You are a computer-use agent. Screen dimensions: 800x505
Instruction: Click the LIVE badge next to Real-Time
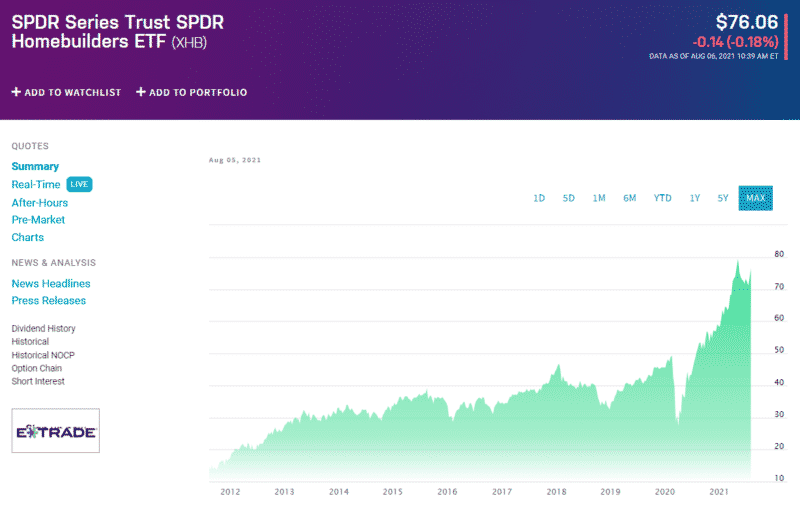coord(79,184)
